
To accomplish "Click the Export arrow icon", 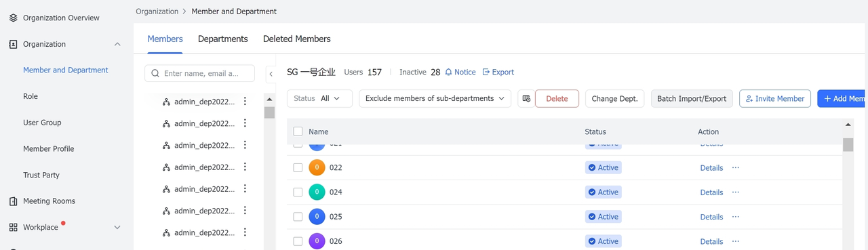I will 486,72.
